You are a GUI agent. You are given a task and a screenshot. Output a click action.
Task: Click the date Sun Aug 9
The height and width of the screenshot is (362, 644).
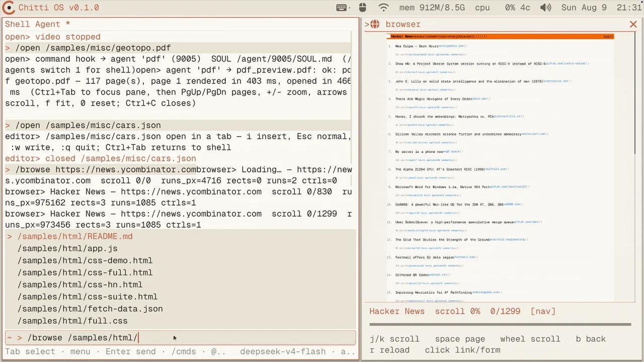(584, 8)
